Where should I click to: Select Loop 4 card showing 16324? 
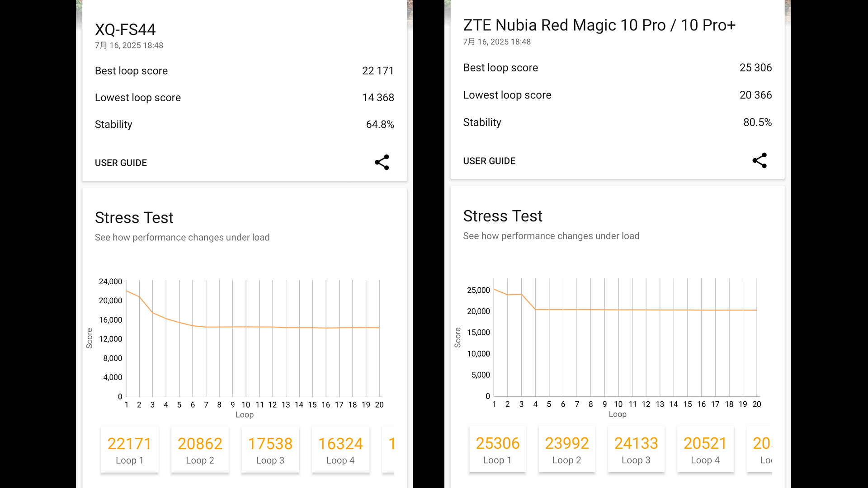click(340, 450)
